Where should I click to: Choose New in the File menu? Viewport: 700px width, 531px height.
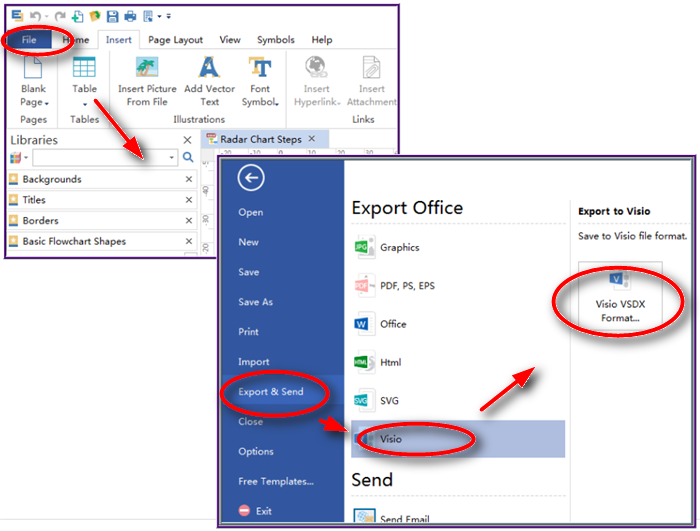(248, 242)
